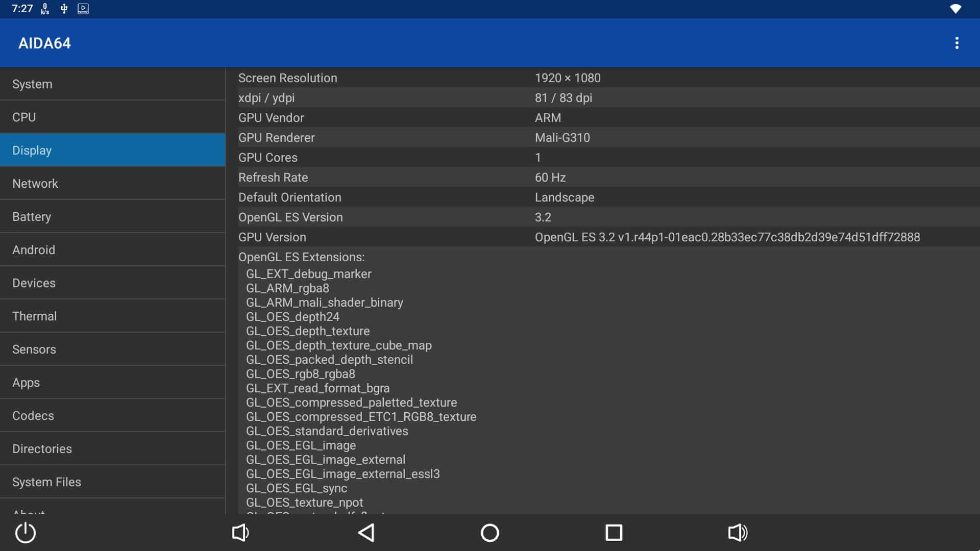The image size is (980, 551).
Task: Tap the back navigation triangle
Action: pyautogui.click(x=366, y=533)
